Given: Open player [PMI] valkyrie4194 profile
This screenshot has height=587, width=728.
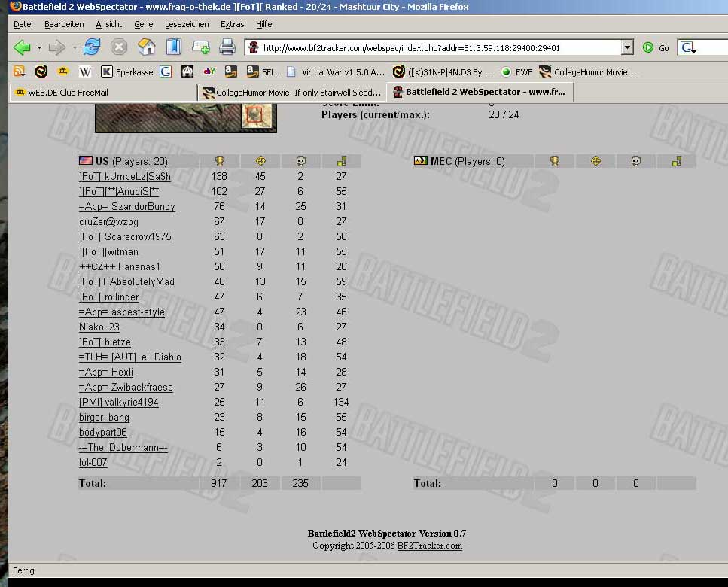Looking at the screenshot, I should point(119,402).
